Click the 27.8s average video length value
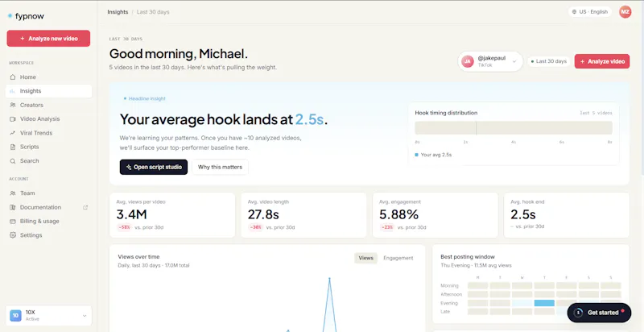The image size is (644, 332). coord(263,214)
